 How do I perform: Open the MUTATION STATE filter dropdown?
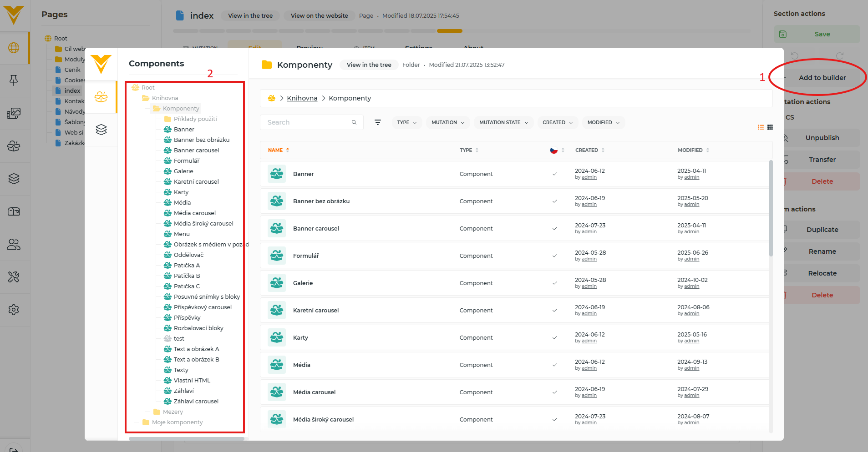503,122
